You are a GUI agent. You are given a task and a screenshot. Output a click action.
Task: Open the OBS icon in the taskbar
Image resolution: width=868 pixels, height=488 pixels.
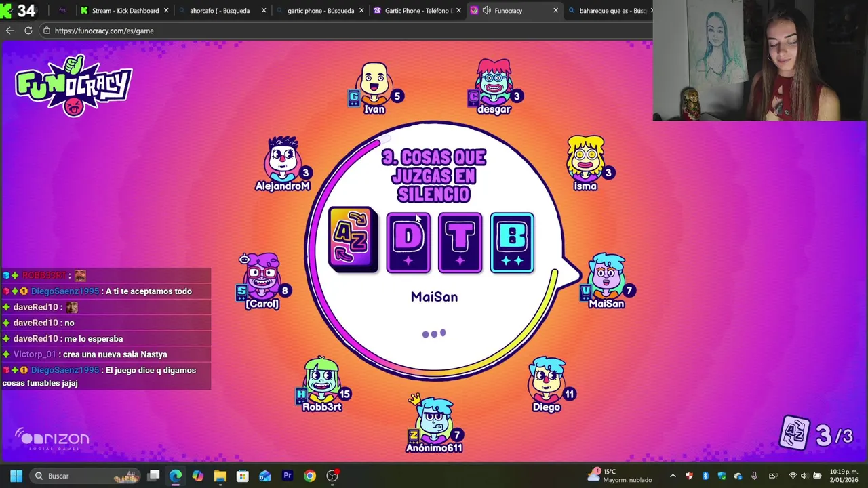[332, 476]
